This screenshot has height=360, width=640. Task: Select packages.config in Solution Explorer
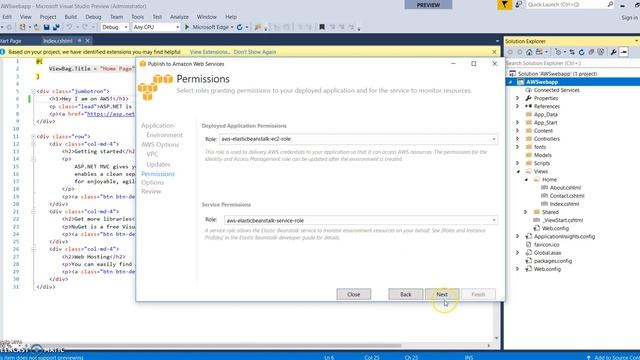pyautogui.click(x=553, y=261)
